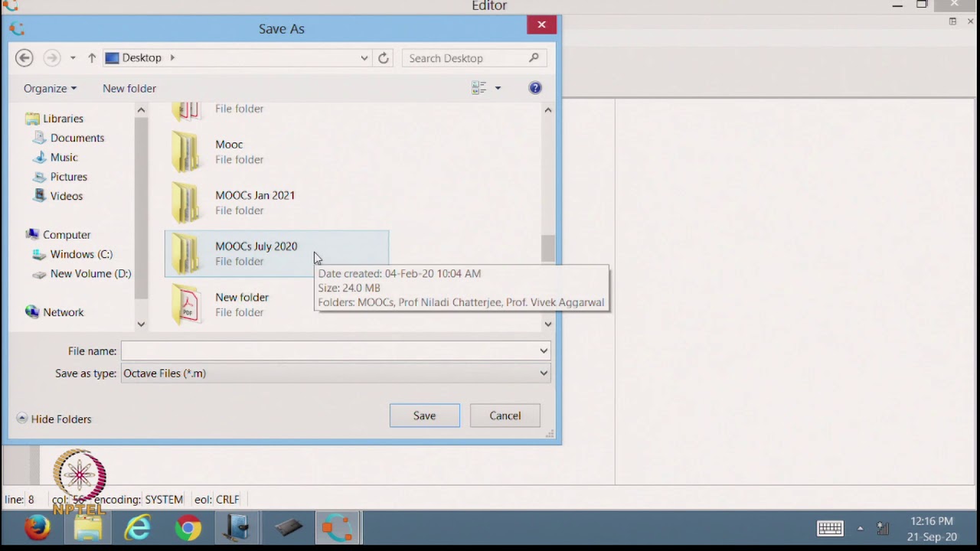Click the Cancel button
The width and height of the screenshot is (980, 551).
(x=505, y=416)
